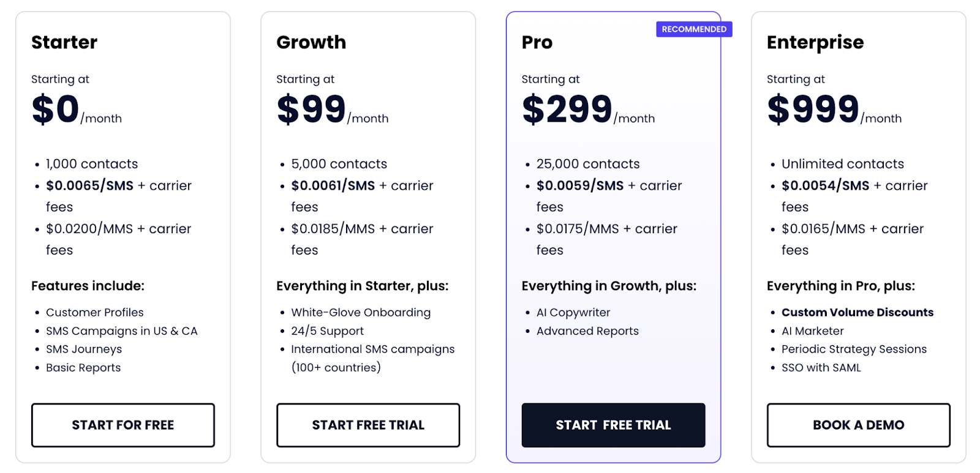Screen dimensions: 980x473
Task: Click Growth plan START FREE TRIAL button
Action: tap(367, 425)
